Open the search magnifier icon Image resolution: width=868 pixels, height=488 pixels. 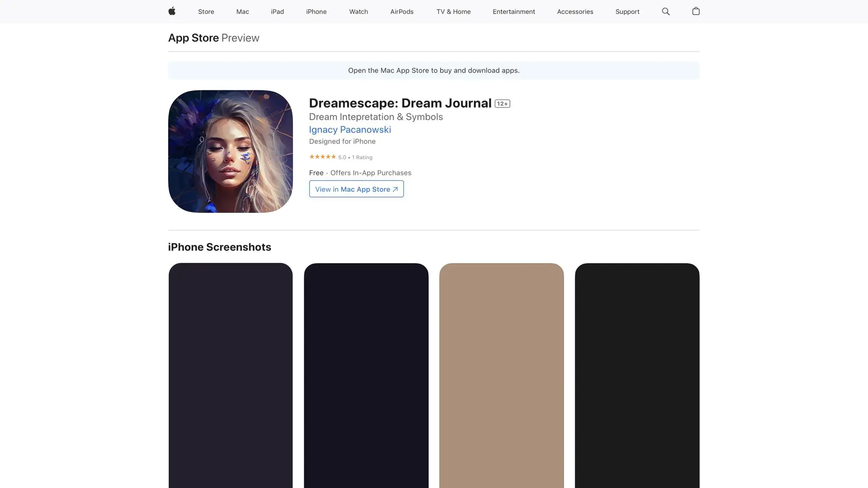[x=665, y=11]
